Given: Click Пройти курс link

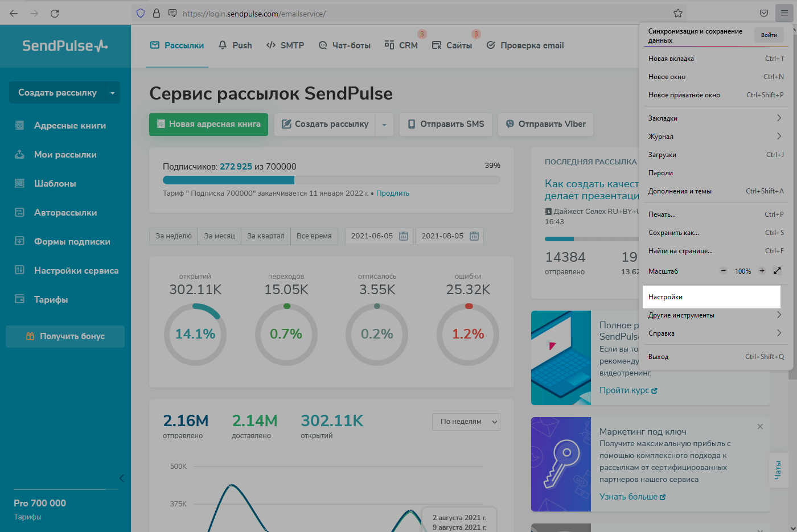Looking at the screenshot, I should (x=628, y=390).
